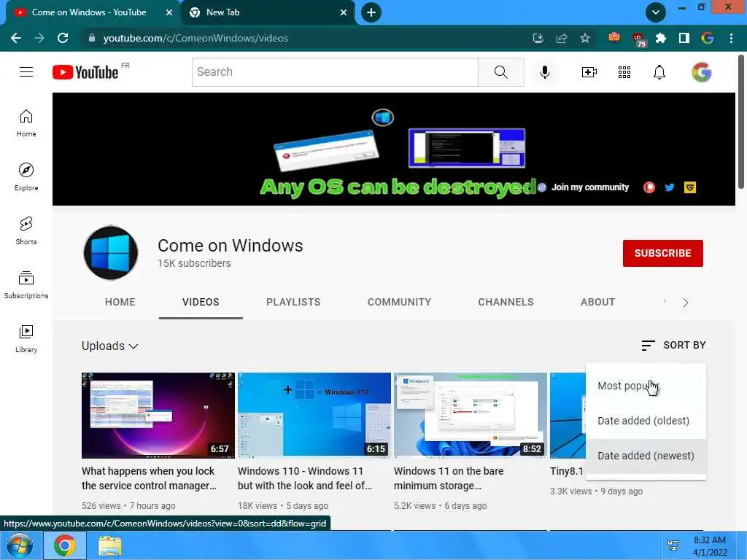The height and width of the screenshot is (560, 747).
Task: Open 'Windows 11 on the bare minimum' title
Action: point(449,478)
